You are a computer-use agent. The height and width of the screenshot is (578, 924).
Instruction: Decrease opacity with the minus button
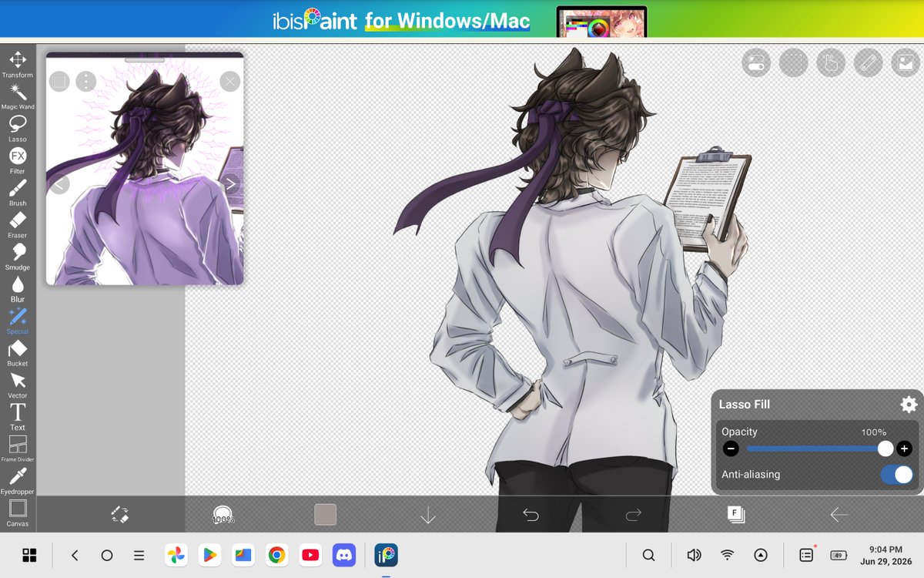click(731, 449)
